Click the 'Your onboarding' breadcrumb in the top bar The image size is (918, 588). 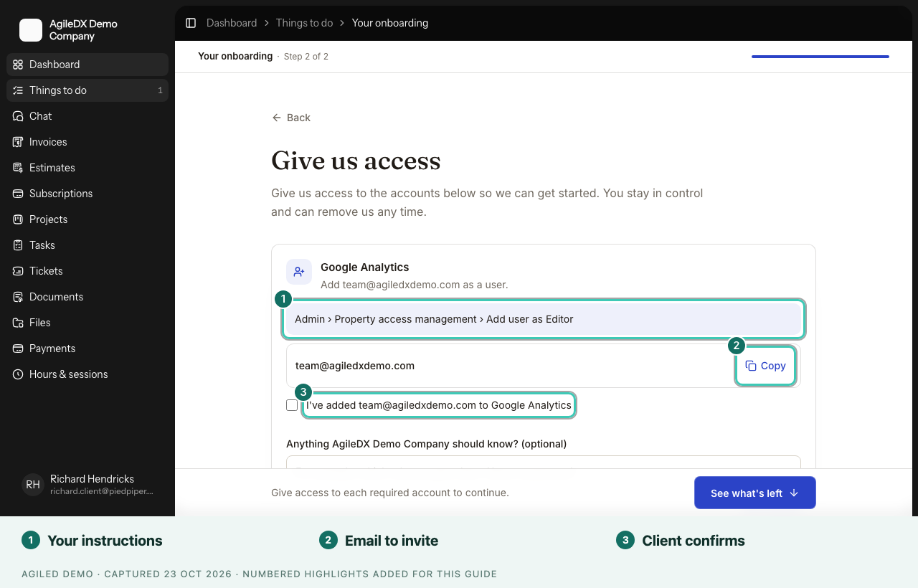[390, 23]
